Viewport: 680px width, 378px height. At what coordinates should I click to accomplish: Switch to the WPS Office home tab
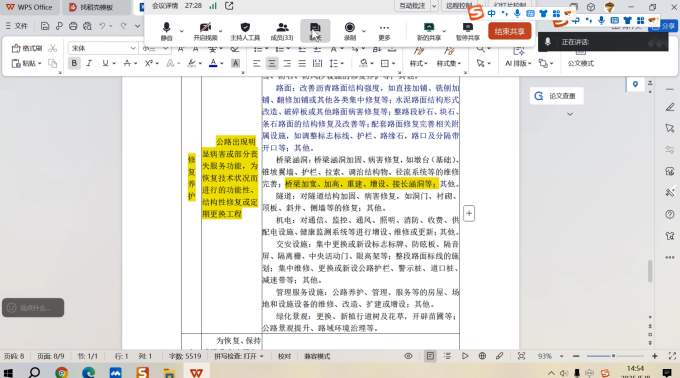[29, 7]
